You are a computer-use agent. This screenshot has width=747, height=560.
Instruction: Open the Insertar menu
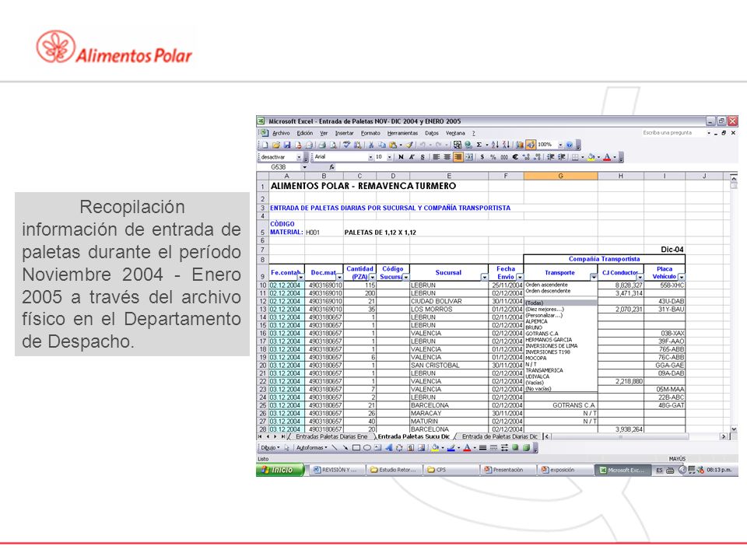[345, 133]
